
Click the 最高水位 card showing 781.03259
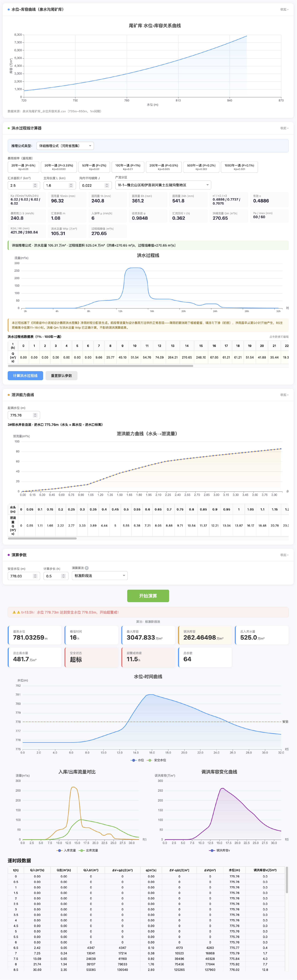pos(35,635)
